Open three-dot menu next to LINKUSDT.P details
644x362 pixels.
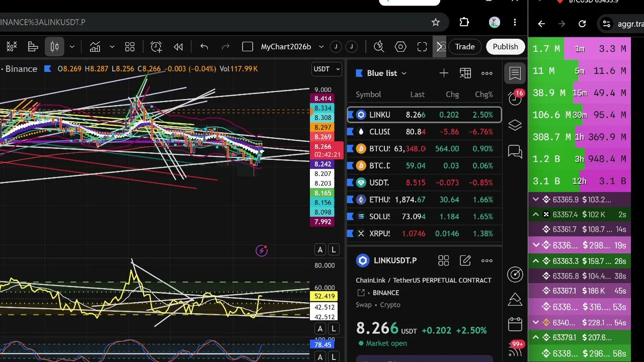(x=487, y=260)
